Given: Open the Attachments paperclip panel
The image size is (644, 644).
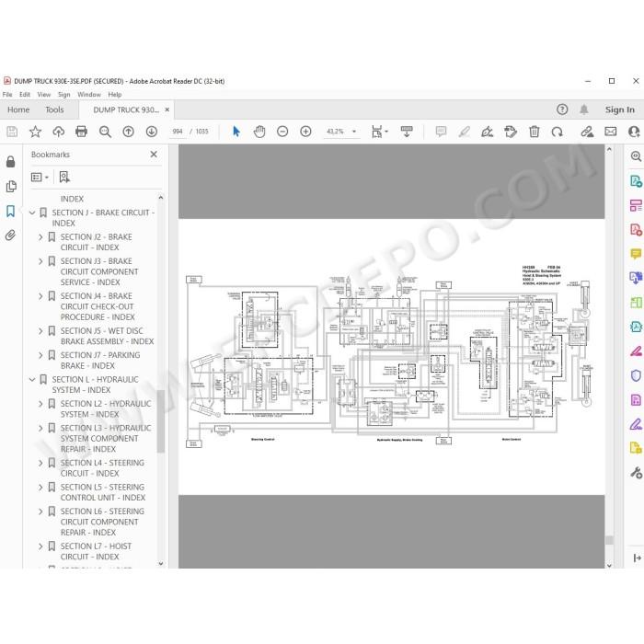Looking at the screenshot, I should [x=11, y=236].
